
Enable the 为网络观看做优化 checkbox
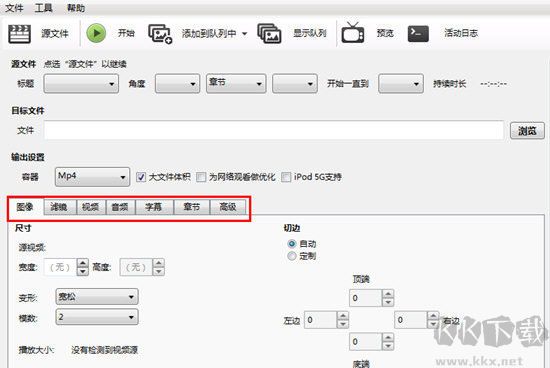point(201,177)
